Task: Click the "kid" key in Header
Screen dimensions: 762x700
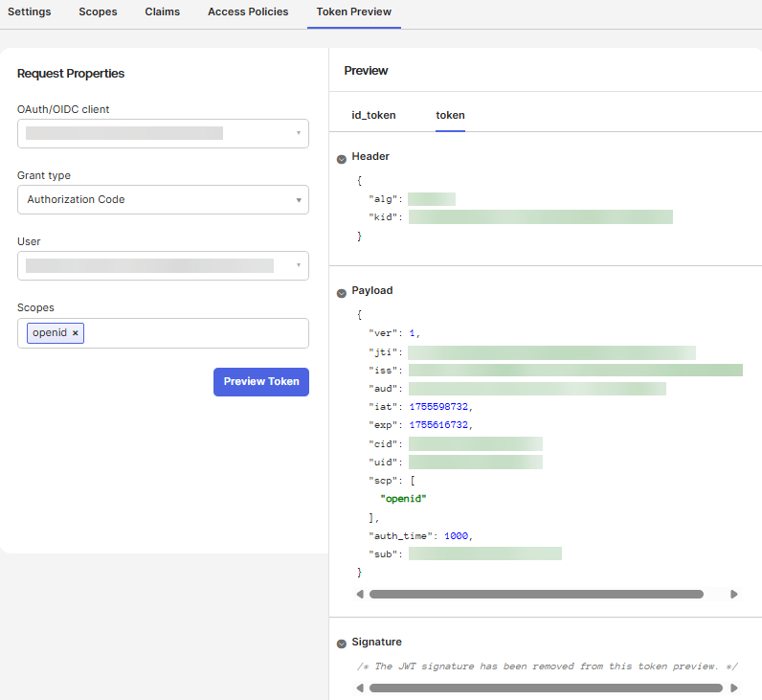Action: click(x=383, y=217)
